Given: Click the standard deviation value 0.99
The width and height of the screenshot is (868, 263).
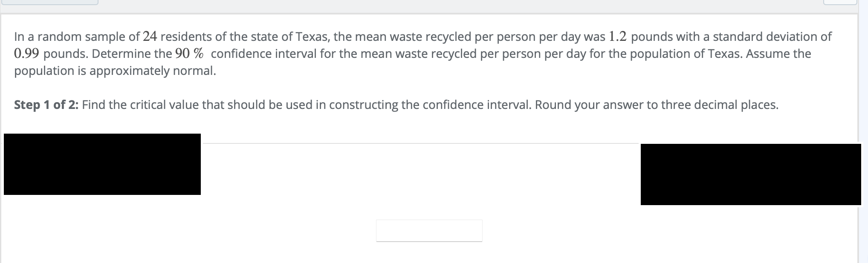Looking at the screenshot, I should point(27,54).
